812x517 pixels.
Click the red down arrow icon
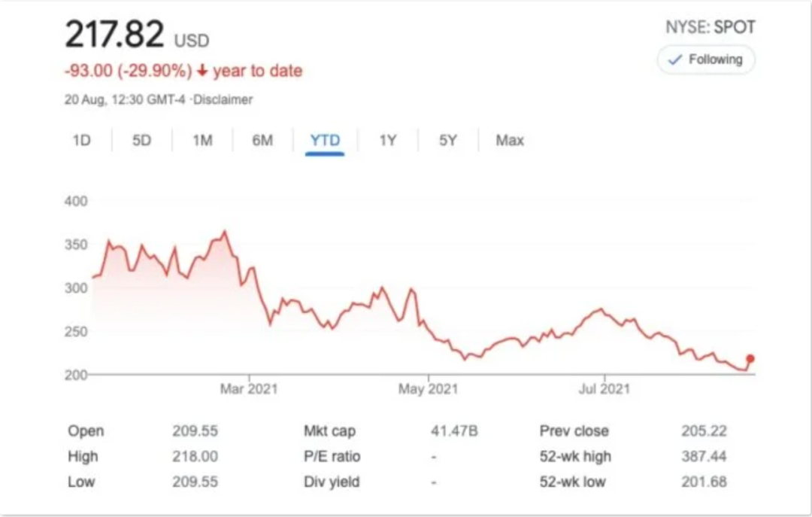(202, 71)
